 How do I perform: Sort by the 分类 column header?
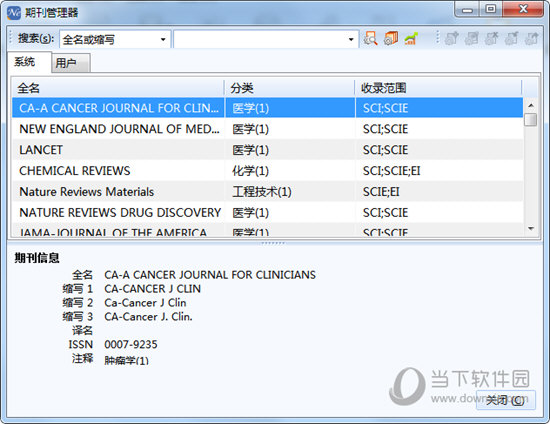(290, 88)
